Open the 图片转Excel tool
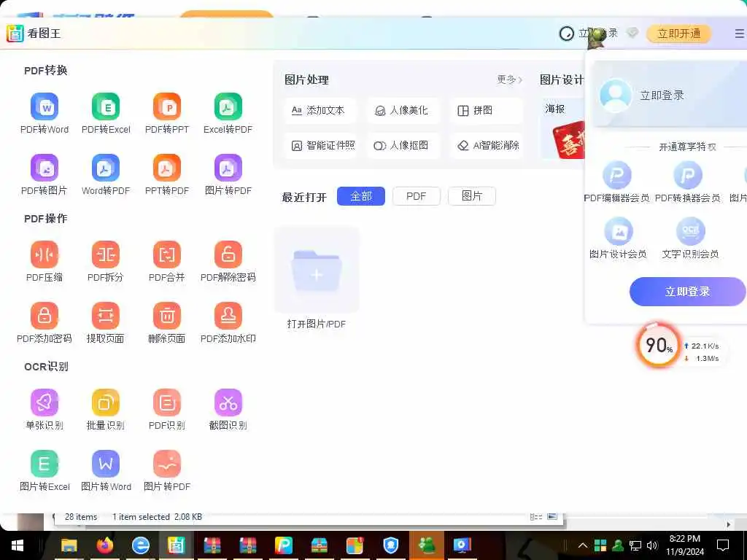The image size is (747, 560). tap(44, 470)
